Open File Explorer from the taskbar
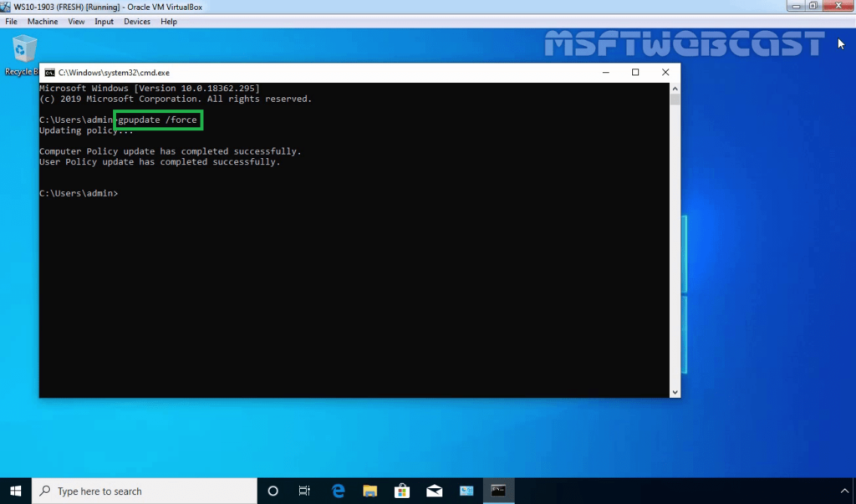The width and height of the screenshot is (856, 504). point(370,491)
